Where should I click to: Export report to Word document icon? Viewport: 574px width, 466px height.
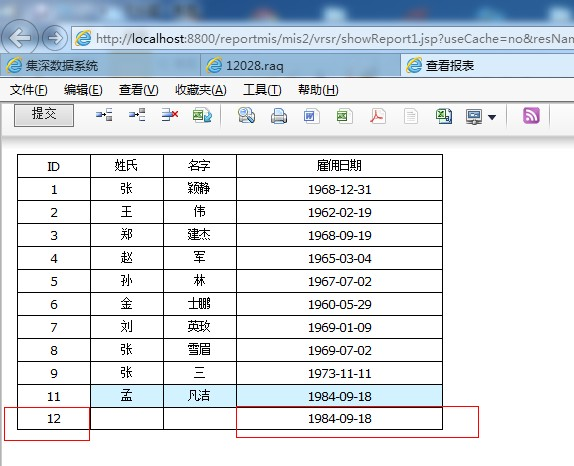[312, 116]
